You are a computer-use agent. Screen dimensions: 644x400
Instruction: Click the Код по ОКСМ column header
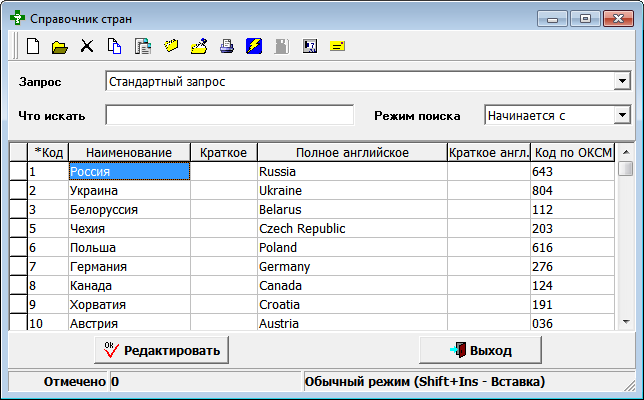(x=572, y=152)
